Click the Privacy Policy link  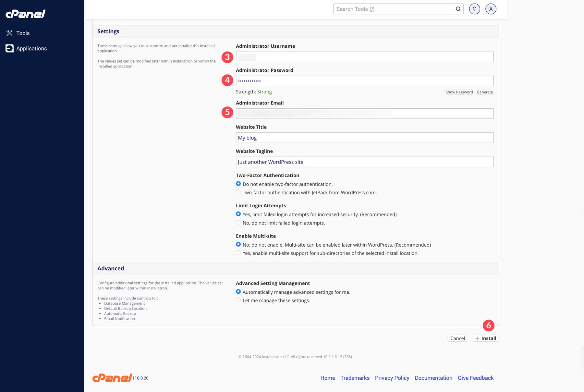[x=392, y=378]
